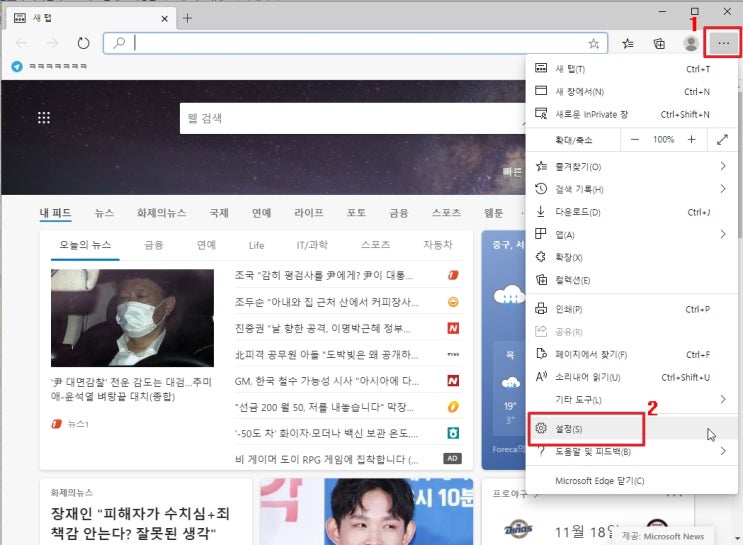The image size is (743, 545).
Task: Close the current 새 탭 tab
Action: tap(164, 18)
